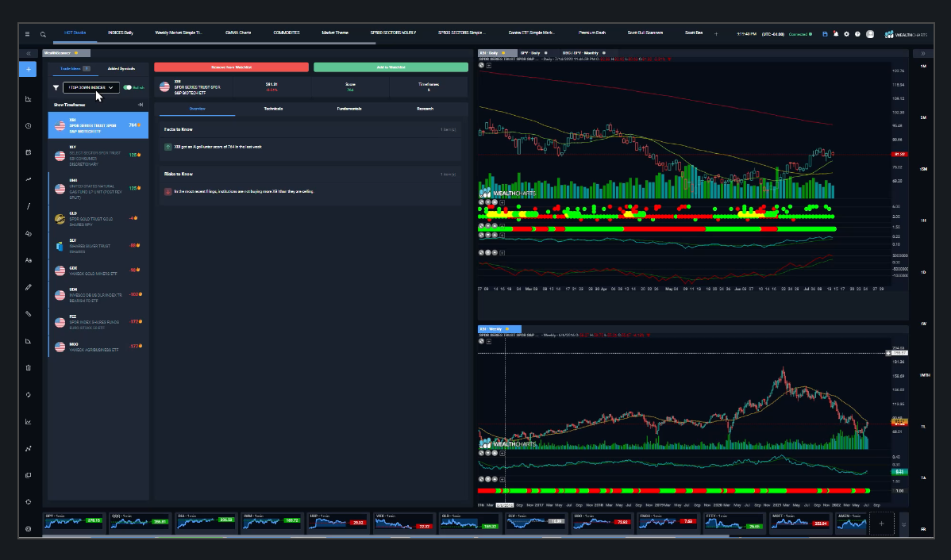Select UDN Invesco Dollar Bearish row
Viewport: 951px width, 560px height.
click(98, 294)
